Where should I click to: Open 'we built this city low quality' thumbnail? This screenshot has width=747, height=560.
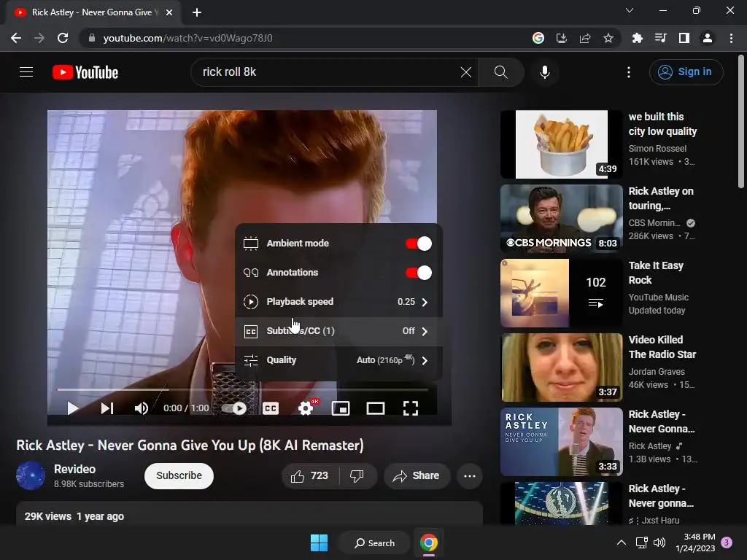pyautogui.click(x=561, y=144)
